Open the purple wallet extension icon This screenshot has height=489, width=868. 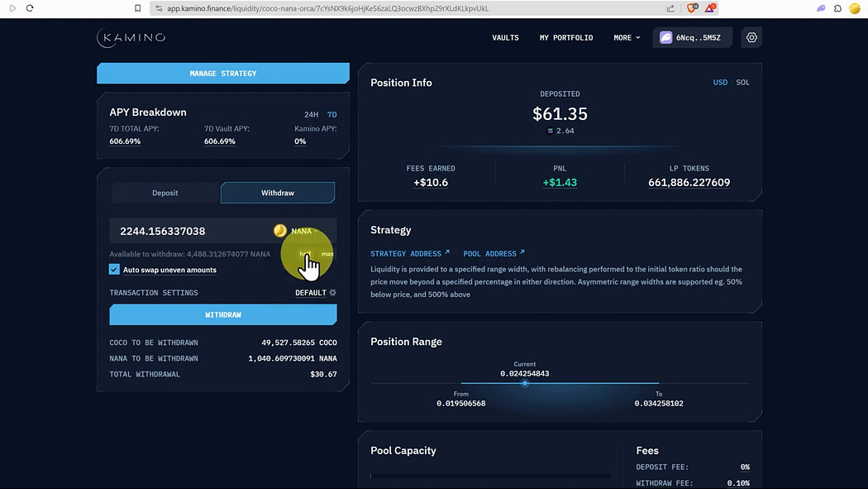click(x=821, y=8)
